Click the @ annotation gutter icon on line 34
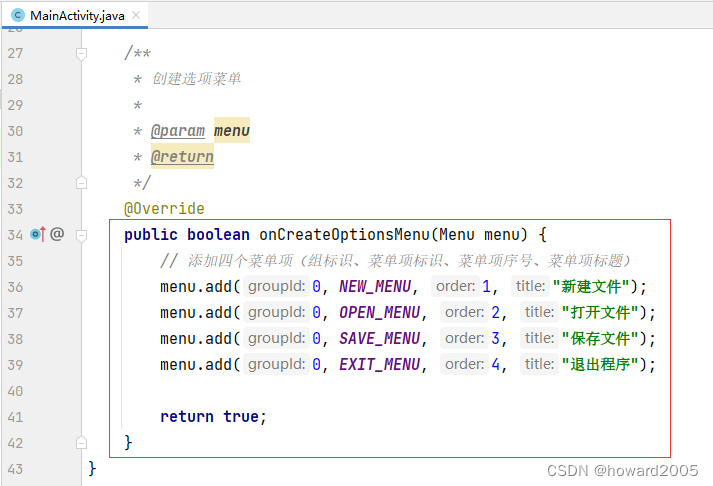 57,234
